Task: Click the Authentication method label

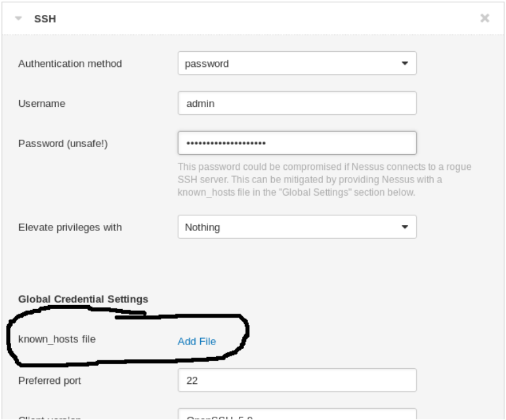Action: point(70,64)
